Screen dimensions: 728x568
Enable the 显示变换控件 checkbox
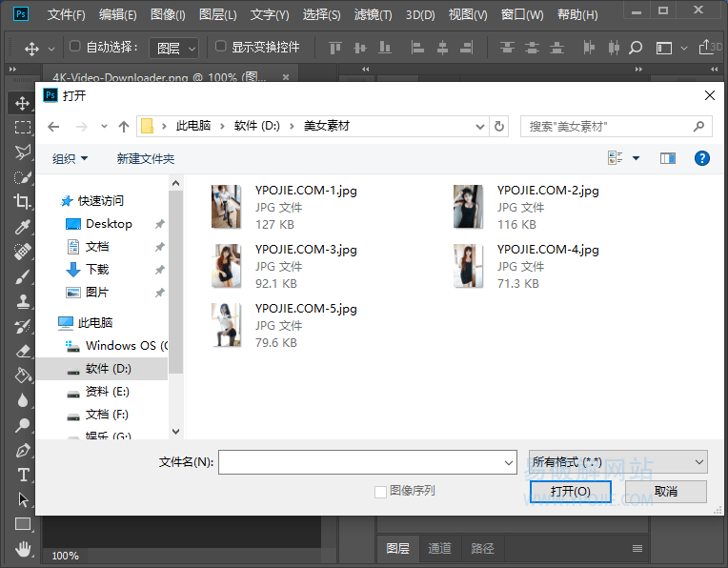tap(221, 47)
